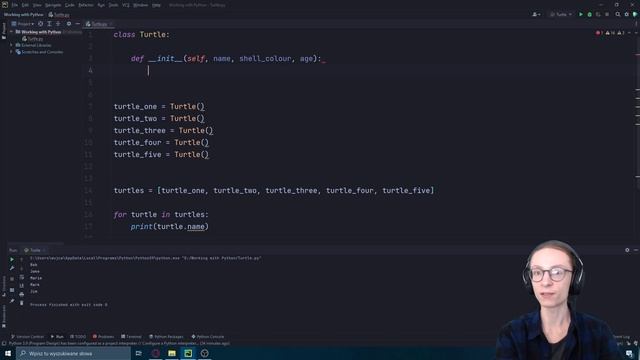
Task: Open the user account dropdown
Action: [536, 14]
